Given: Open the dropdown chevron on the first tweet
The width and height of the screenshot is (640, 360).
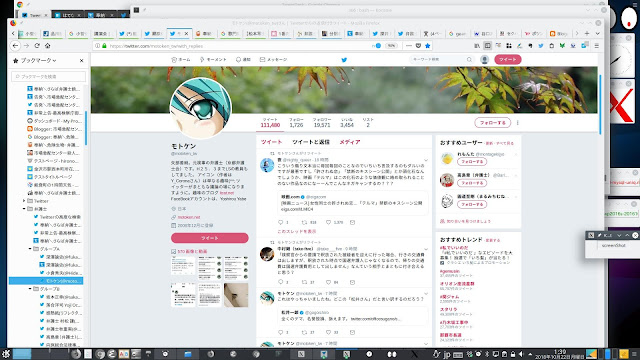Looking at the screenshot, I should [426, 160].
